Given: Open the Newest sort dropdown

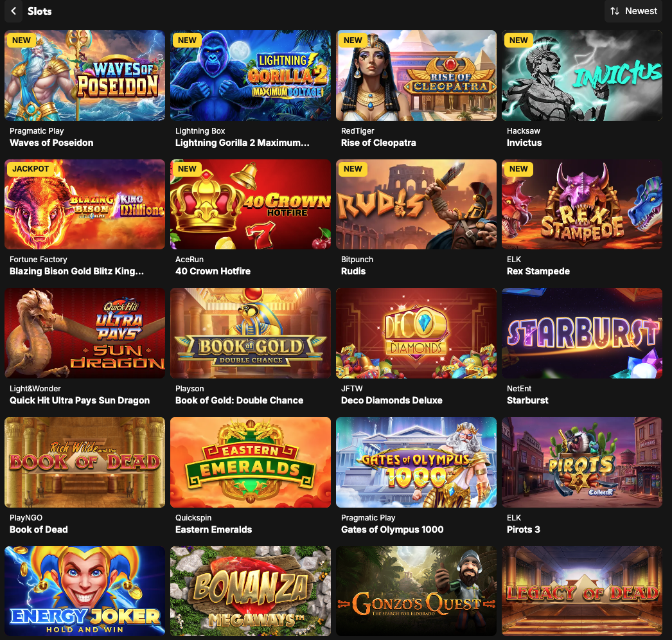Looking at the screenshot, I should click(633, 11).
